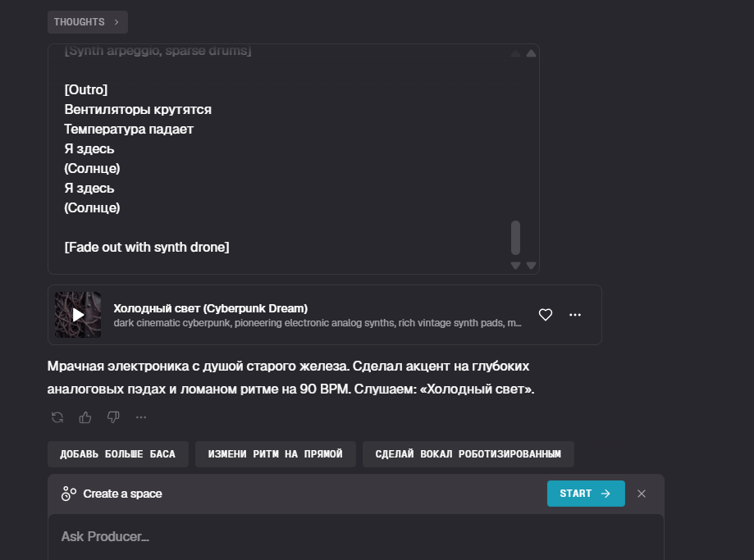Give the response a thumbs up
Screen dimensions: 754x560
pyautogui.click(x=85, y=417)
